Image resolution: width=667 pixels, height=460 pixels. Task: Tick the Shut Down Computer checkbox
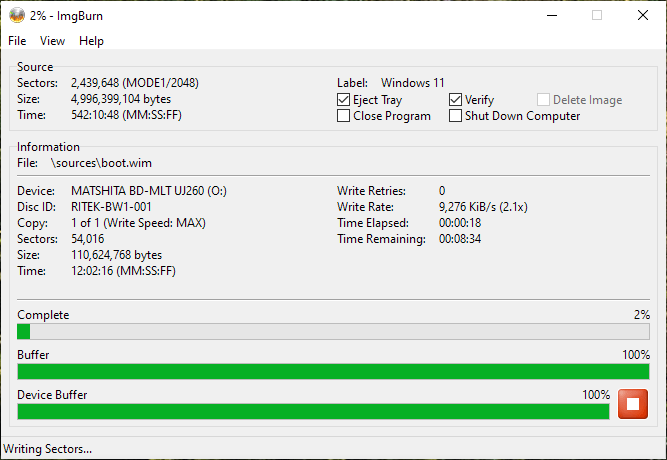pos(456,116)
